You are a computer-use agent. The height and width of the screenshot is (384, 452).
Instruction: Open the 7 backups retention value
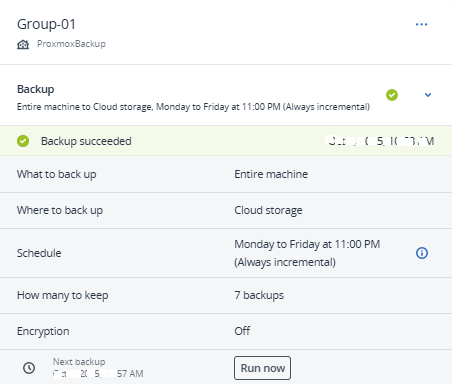pos(259,295)
